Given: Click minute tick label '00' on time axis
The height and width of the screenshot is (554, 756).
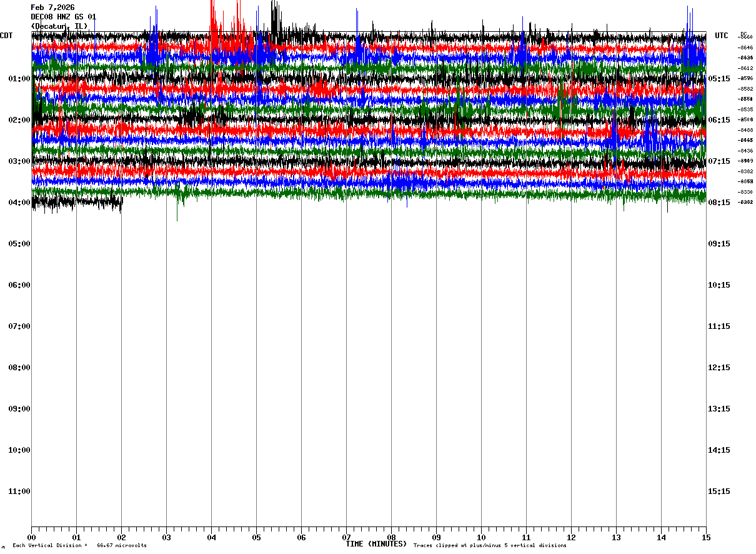Looking at the screenshot, I should [31, 537].
